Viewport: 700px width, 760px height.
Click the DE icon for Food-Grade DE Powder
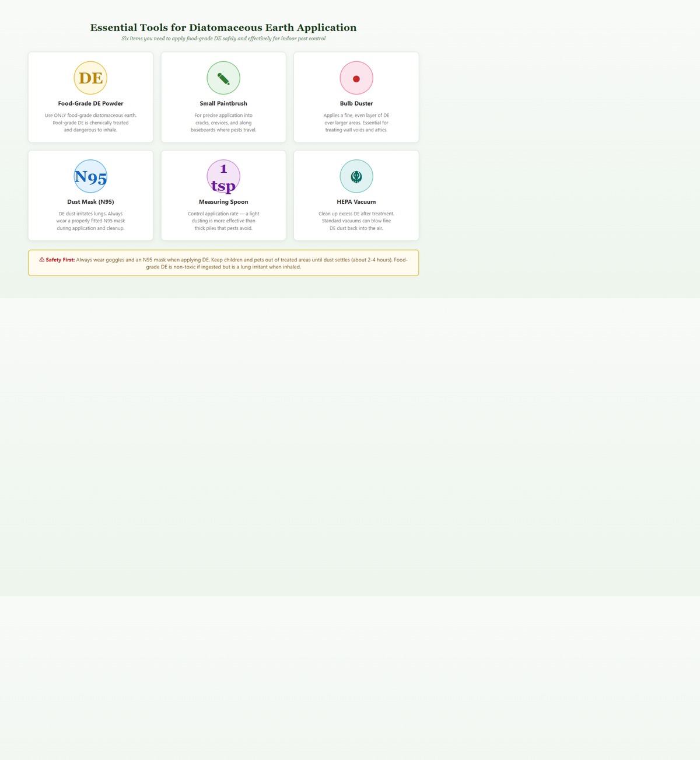coord(90,78)
